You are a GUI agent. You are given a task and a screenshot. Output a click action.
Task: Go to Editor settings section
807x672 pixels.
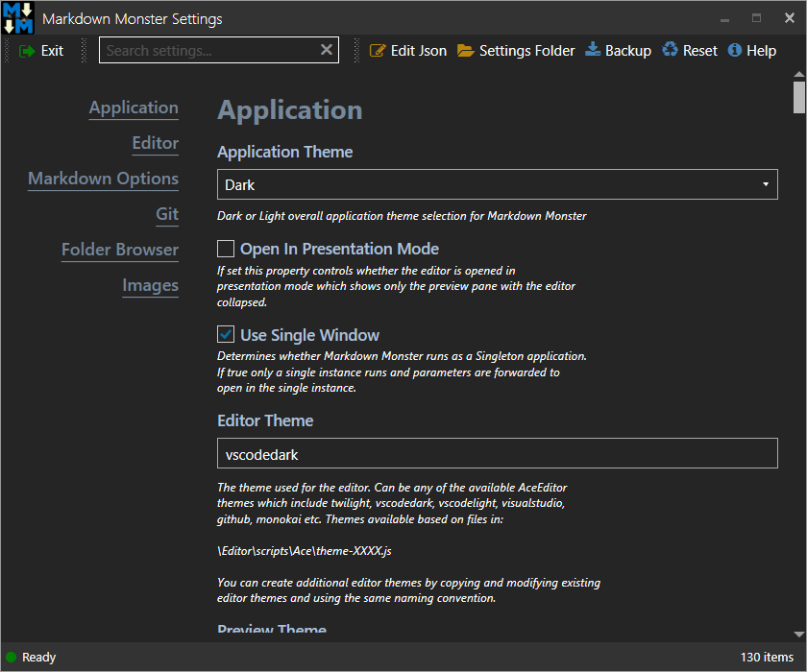[156, 143]
